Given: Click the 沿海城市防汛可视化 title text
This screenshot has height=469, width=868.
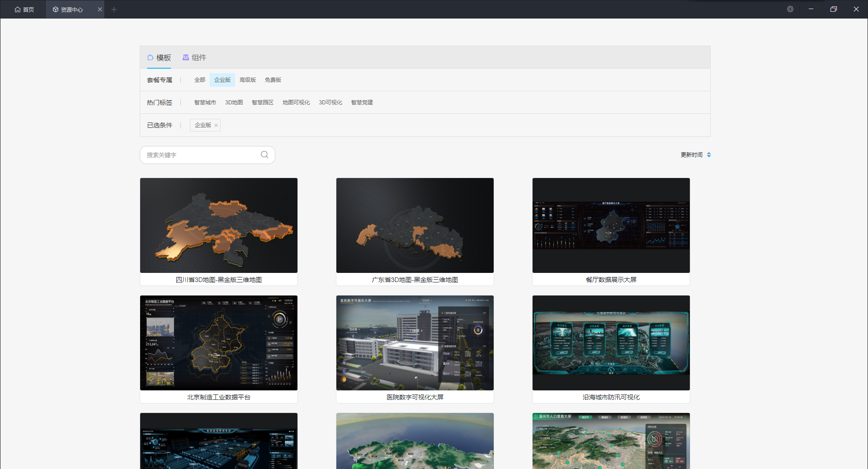Looking at the screenshot, I should 611,397.
